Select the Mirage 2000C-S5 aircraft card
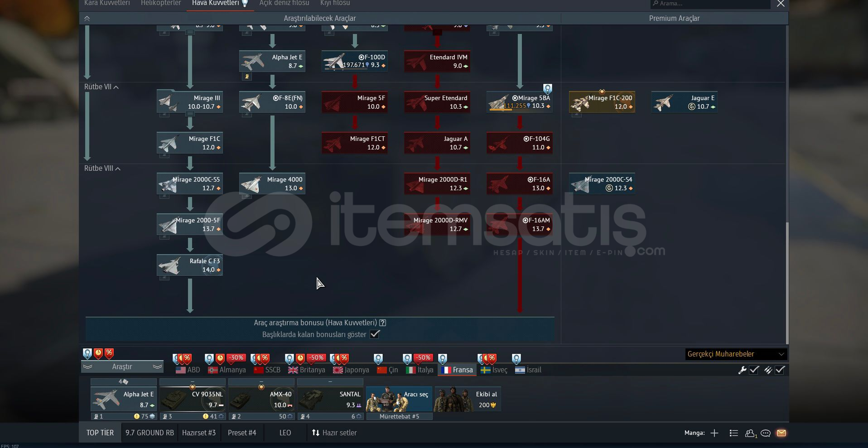The image size is (868, 448). pos(190,183)
